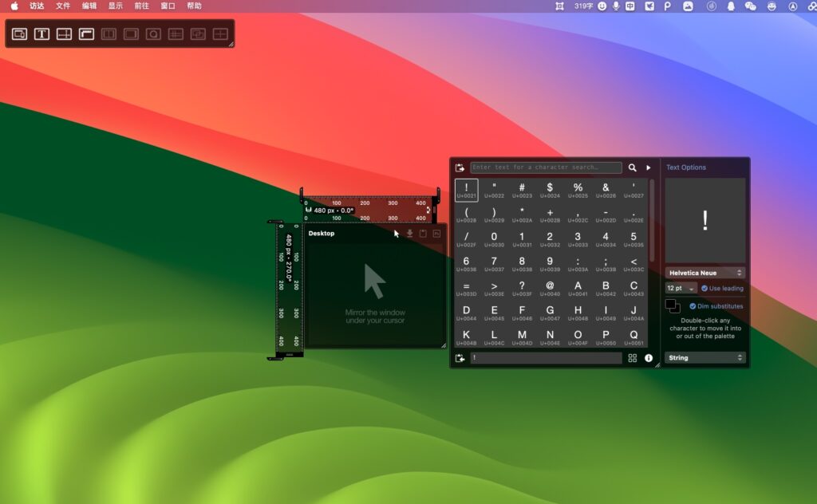Select the Dimensions tool
Screen dimensions: 817x504
tap(64, 34)
